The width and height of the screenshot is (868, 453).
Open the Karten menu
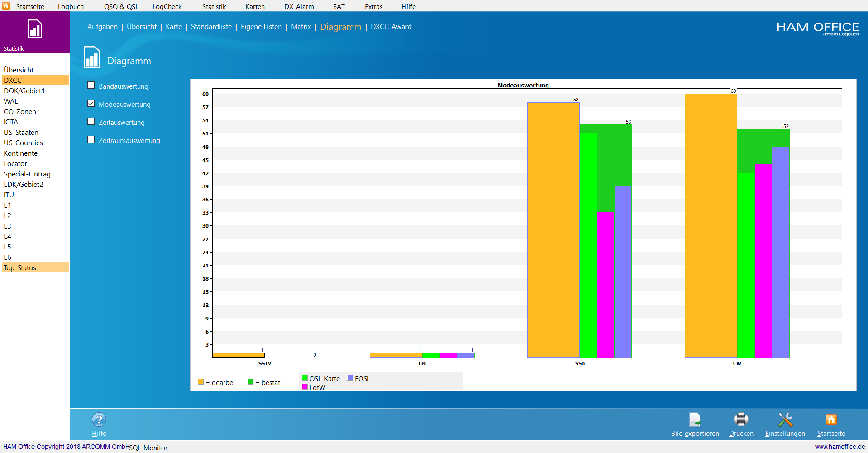coord(255,6)
